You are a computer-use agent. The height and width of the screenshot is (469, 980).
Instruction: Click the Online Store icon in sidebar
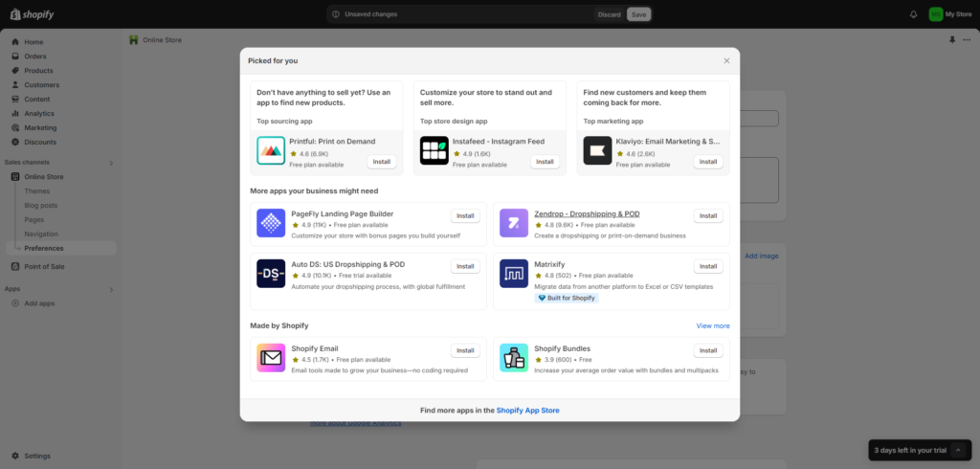pos(15,177)
